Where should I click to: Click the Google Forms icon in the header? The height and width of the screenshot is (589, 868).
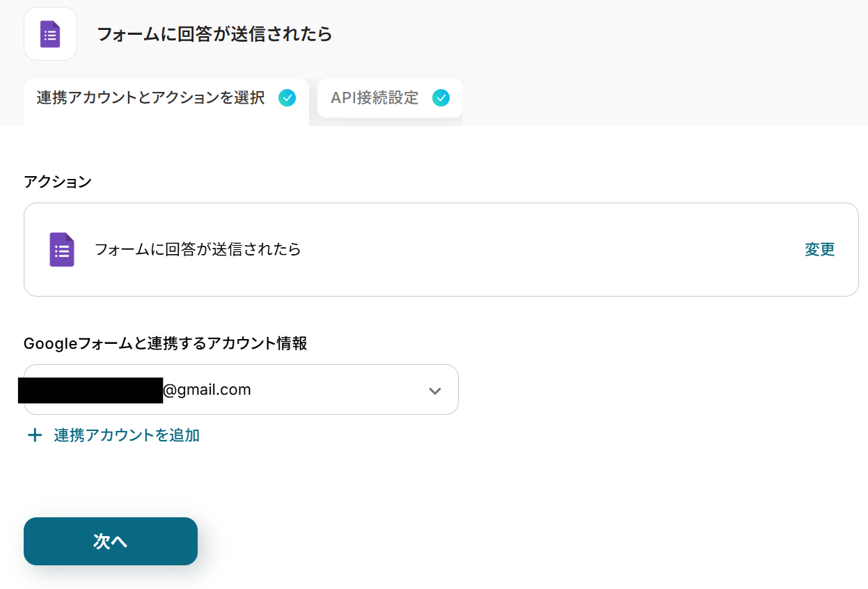pos(50,34)
